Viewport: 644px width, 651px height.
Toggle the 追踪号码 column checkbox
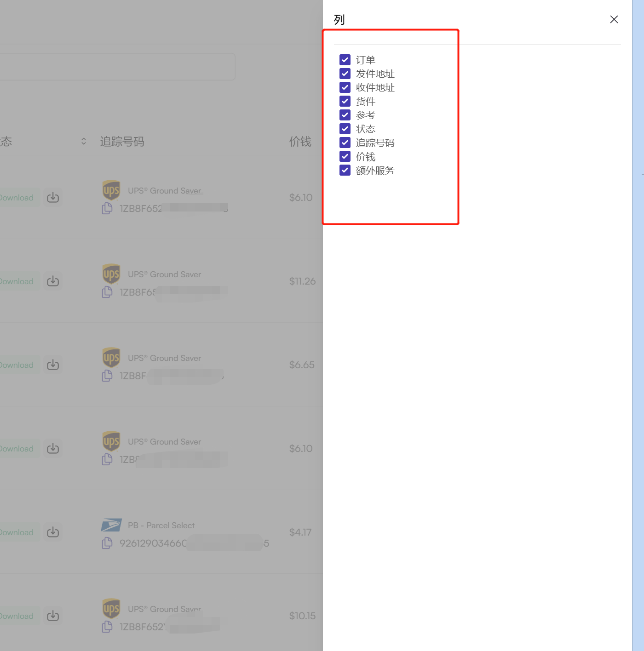345,143
